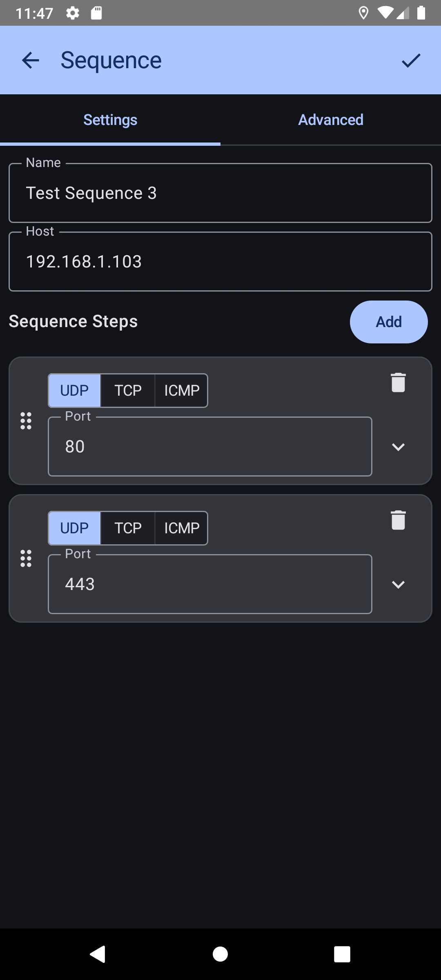Delete the port 80 step
441x980 pixels.
pos(398,383)
